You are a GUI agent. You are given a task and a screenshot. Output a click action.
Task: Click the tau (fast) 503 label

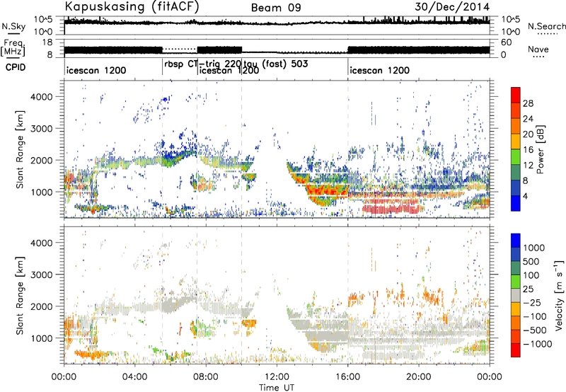[276, 64]
